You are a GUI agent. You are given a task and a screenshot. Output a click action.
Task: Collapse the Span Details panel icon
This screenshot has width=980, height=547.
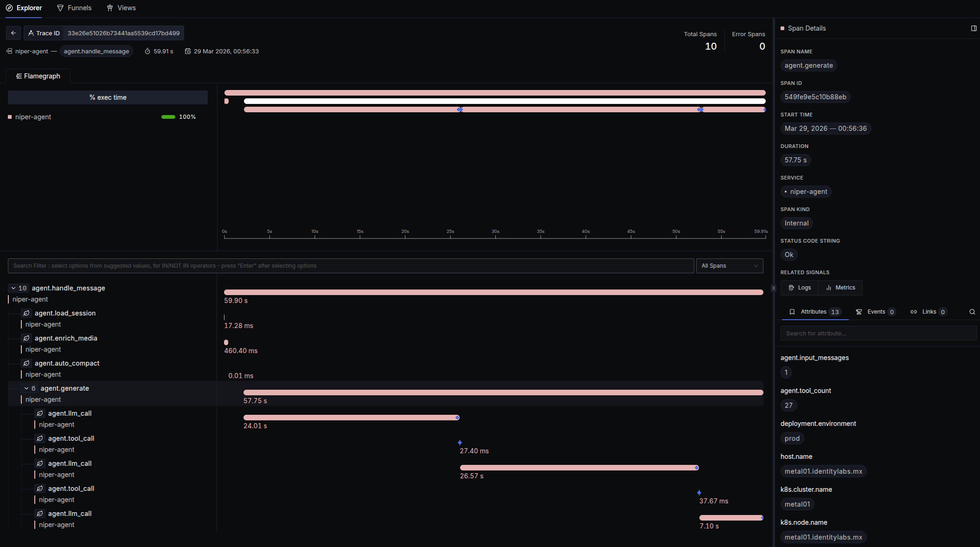[974, 28]
